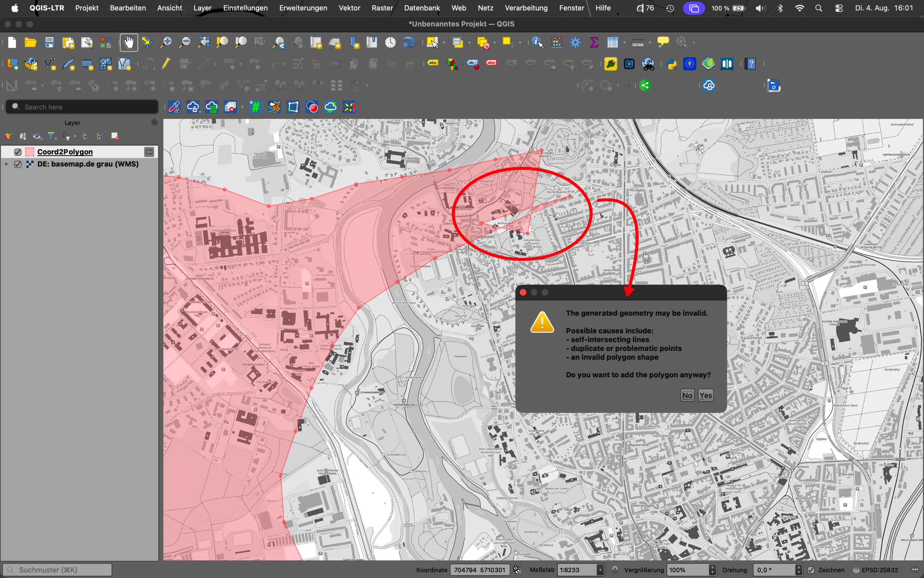Close the Layer panel
Viewport: 924px width, 578px height.
pyautogui.click(x=154, y=122)
